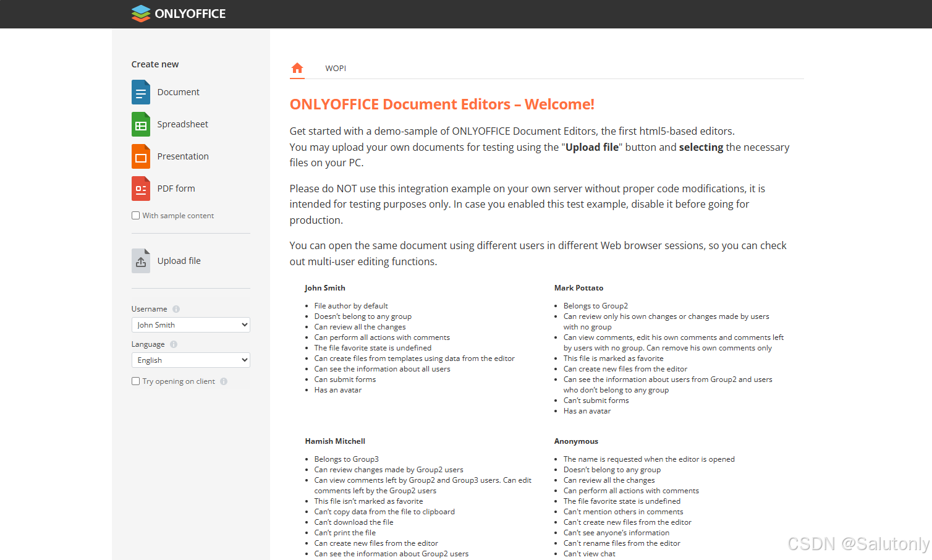The image size is (932, 560).
Task: Create a new PDF form via its red icon
Action: point(141,189)
